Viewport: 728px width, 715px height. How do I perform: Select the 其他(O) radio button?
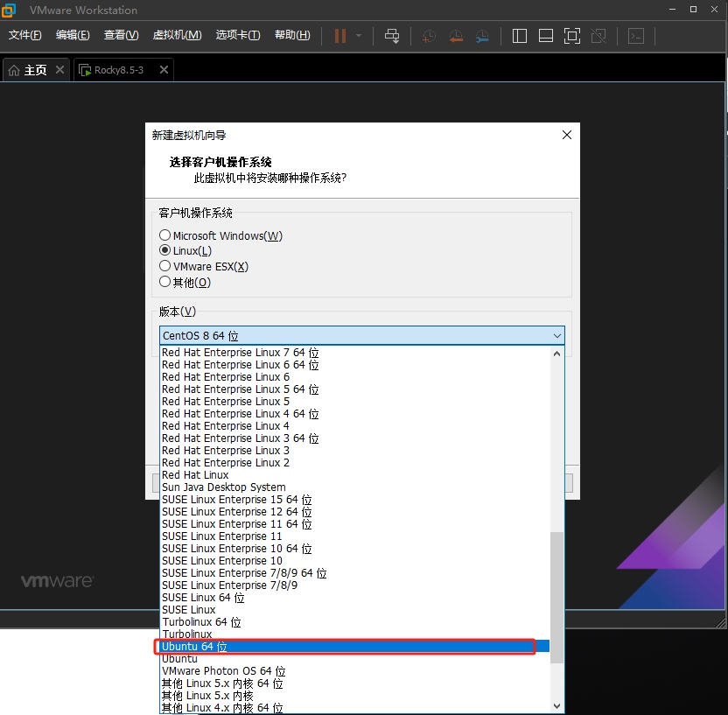164,281
